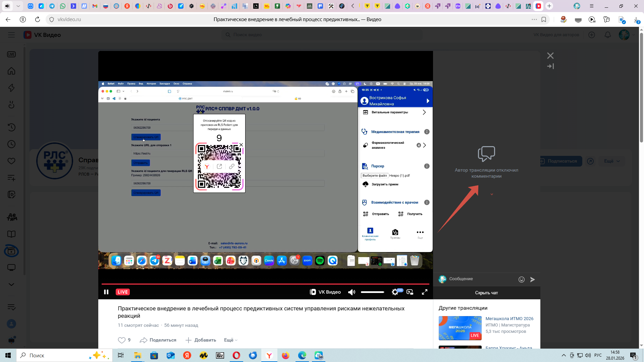Open the Watch Later clock icon

11,144
